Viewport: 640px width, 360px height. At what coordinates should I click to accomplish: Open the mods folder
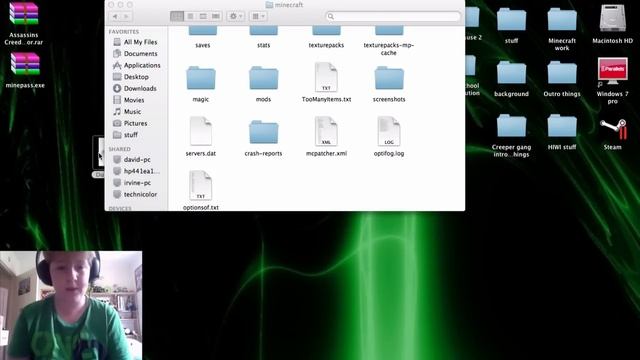point(263,78)
